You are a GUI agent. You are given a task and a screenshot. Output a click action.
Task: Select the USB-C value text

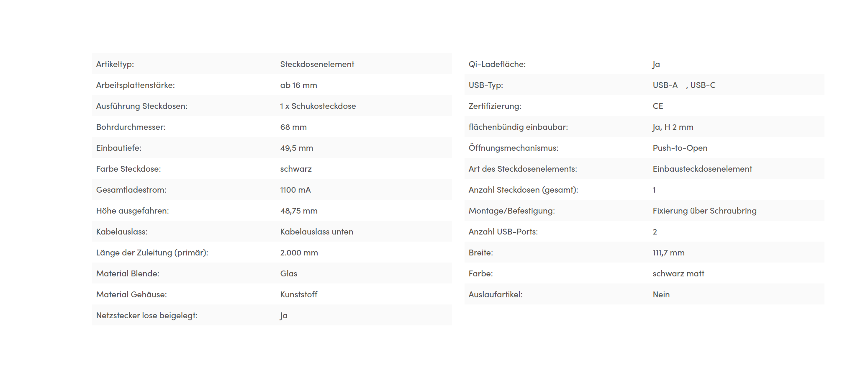703,85
